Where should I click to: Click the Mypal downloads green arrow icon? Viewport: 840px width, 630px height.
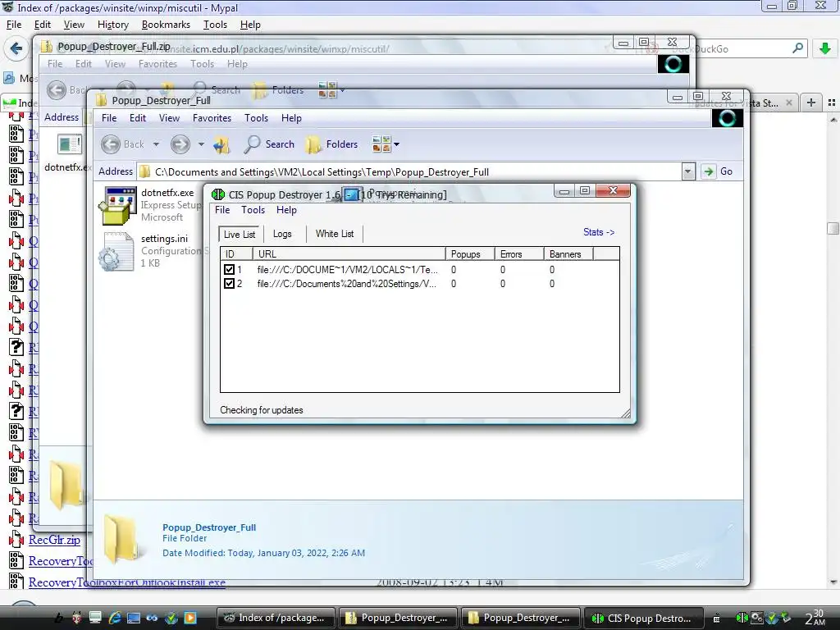click(825, 48)
